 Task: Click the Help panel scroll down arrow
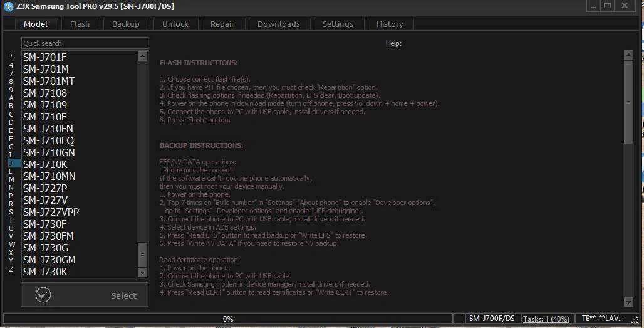click(628, 302)
